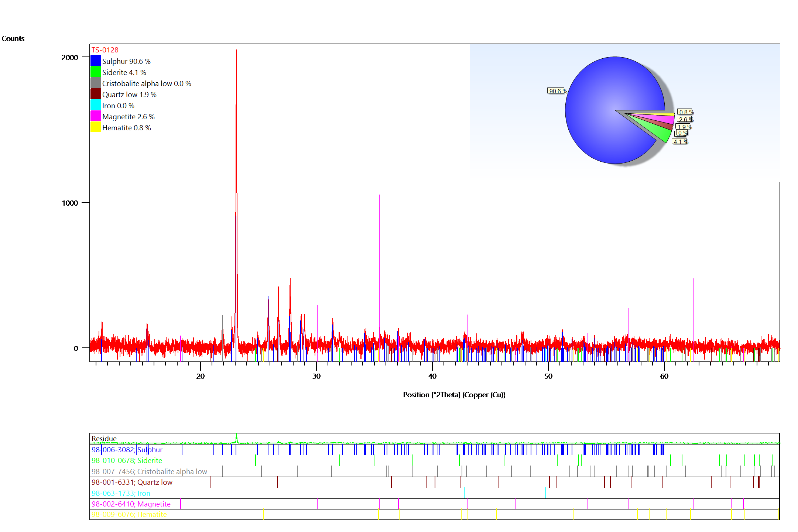Viewport: 798px width, 532px height.
Task: Click the gray Cristobalite alpha low swatch
Action: tap(96, 83)
